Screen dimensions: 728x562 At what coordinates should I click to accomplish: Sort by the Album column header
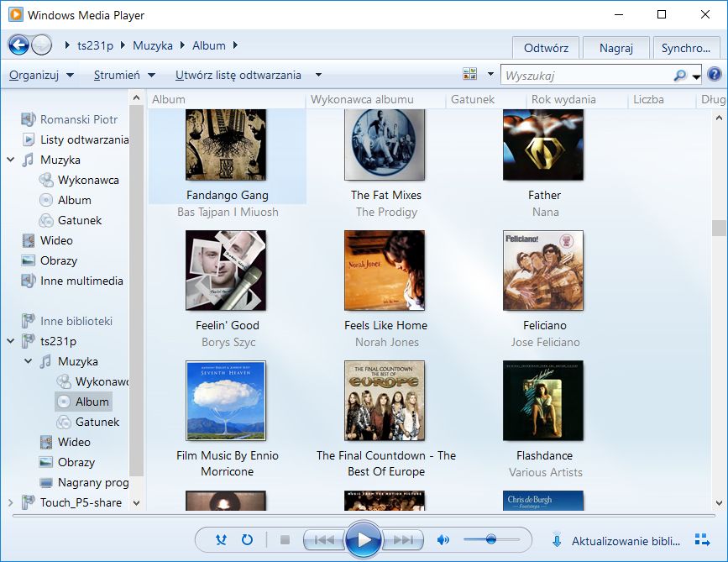coord(227,99)
